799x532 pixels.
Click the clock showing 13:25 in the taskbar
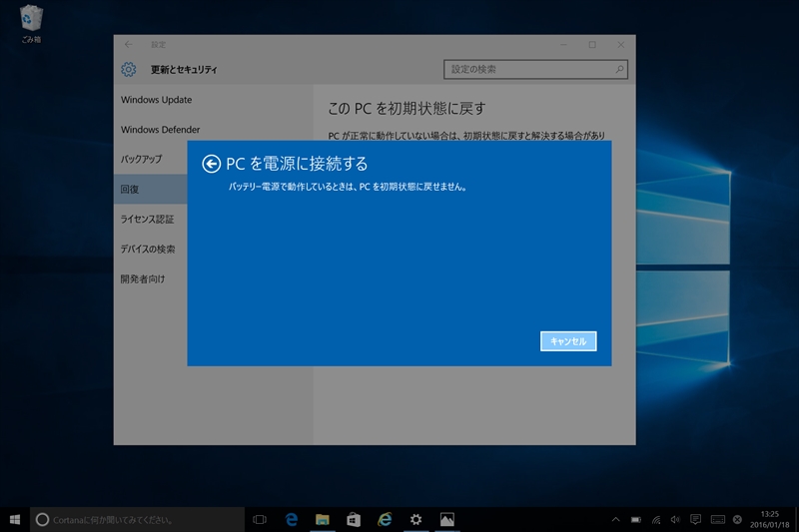(x=769, y=519)
